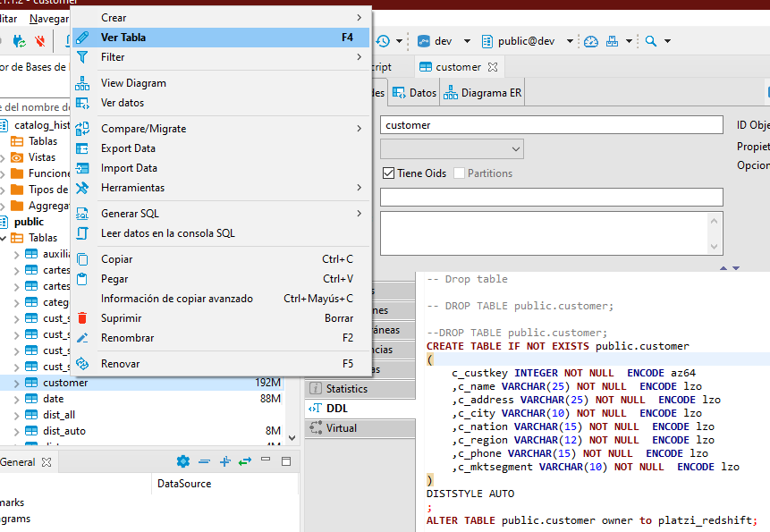The width and height of the screenshot is (770, 532).
Task: Click the link with editor arrows icon
Action: [245, 461]
